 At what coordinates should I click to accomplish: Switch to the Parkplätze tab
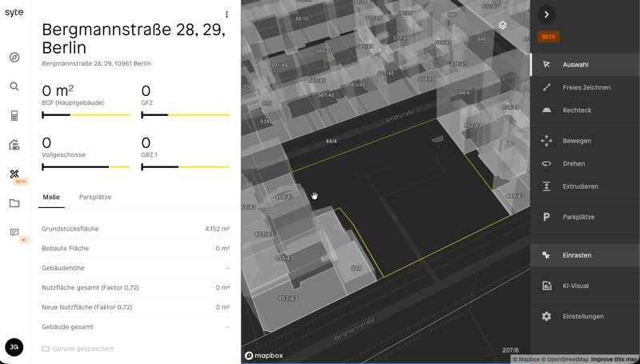point(95,197)
